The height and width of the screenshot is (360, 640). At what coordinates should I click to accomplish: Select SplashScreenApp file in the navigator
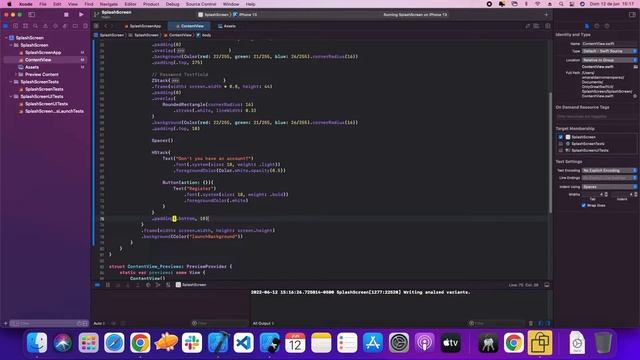coord(43,53)
